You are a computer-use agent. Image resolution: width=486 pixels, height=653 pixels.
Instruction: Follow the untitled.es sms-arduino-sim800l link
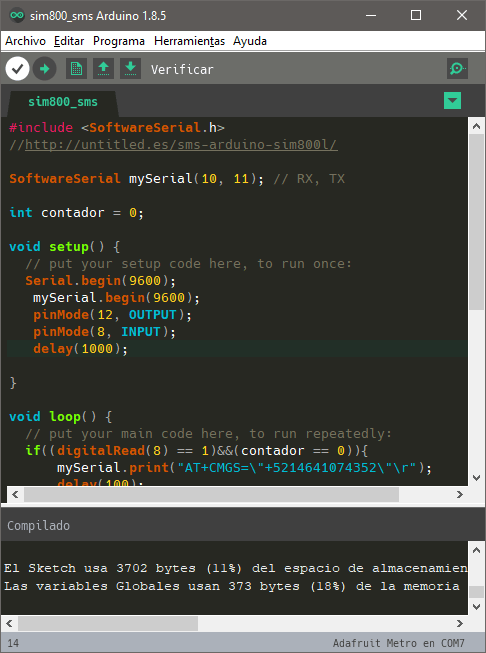tap(181, 145)
